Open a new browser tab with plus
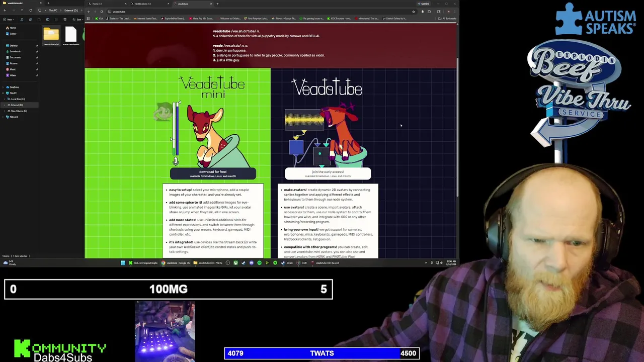This screenshot has width=644, height=362. (217, 4)
